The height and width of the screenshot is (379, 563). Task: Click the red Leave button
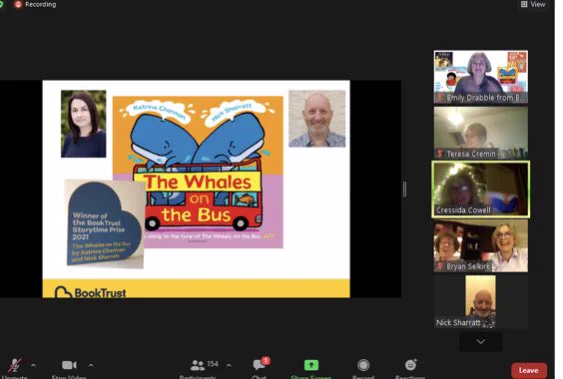pyautogui.click(x=529, y=370)
